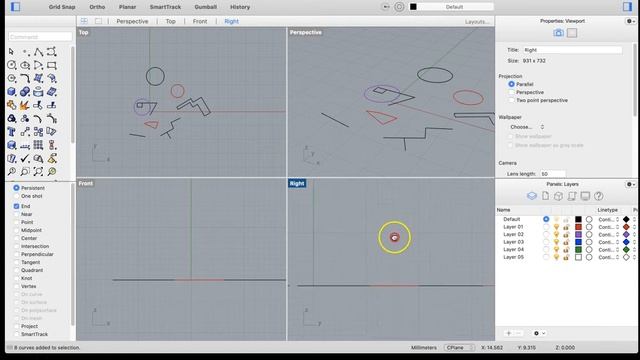
Task: Open Layer 01 red color swatch
Action: pos(578,227)
